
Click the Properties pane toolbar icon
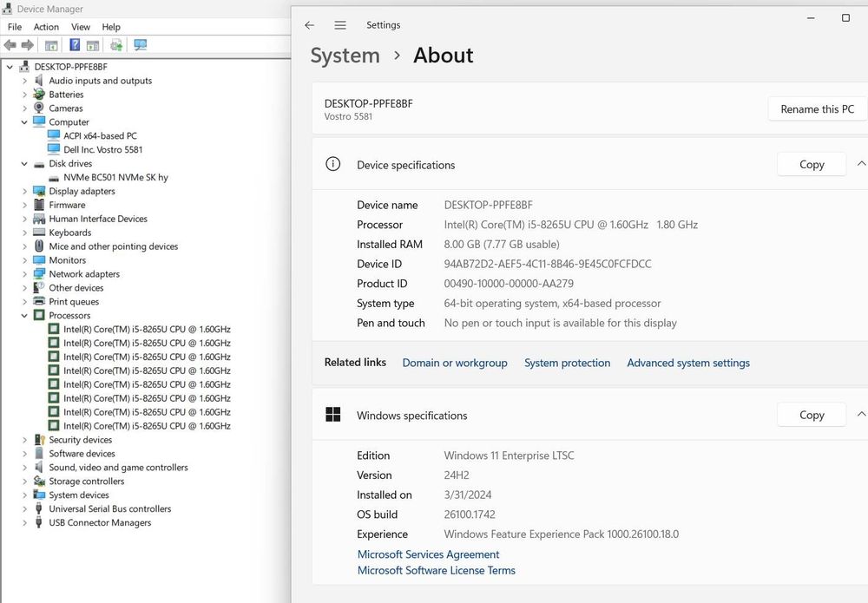(x=93, y=45)
